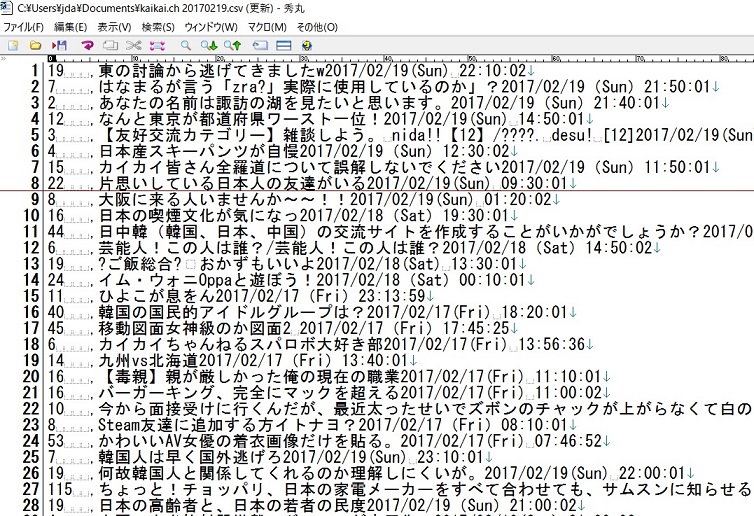754x516 pixels.
Task: Click the Paste icon right of scissors
Action: 157,46
